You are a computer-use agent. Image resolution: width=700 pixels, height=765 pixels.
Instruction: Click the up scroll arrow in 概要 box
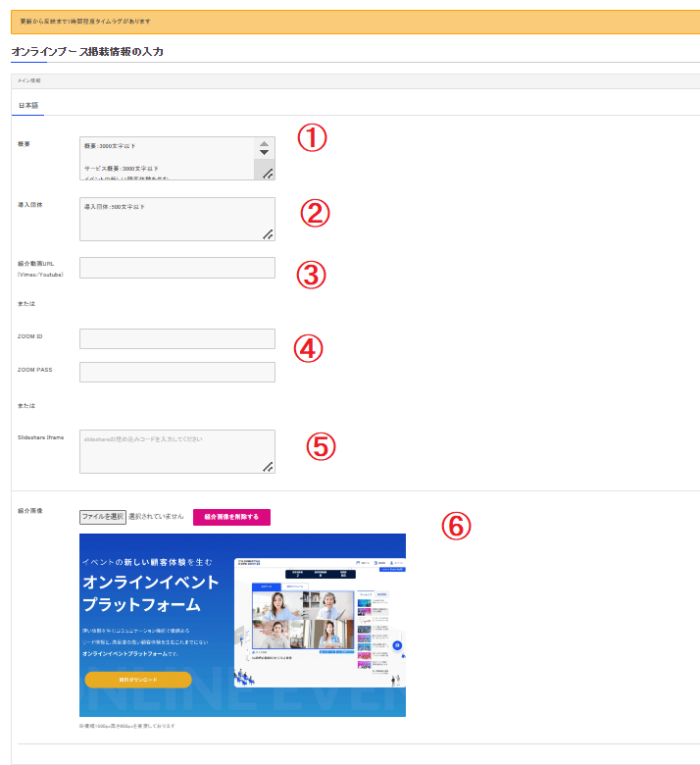click(x=264, y=144)
